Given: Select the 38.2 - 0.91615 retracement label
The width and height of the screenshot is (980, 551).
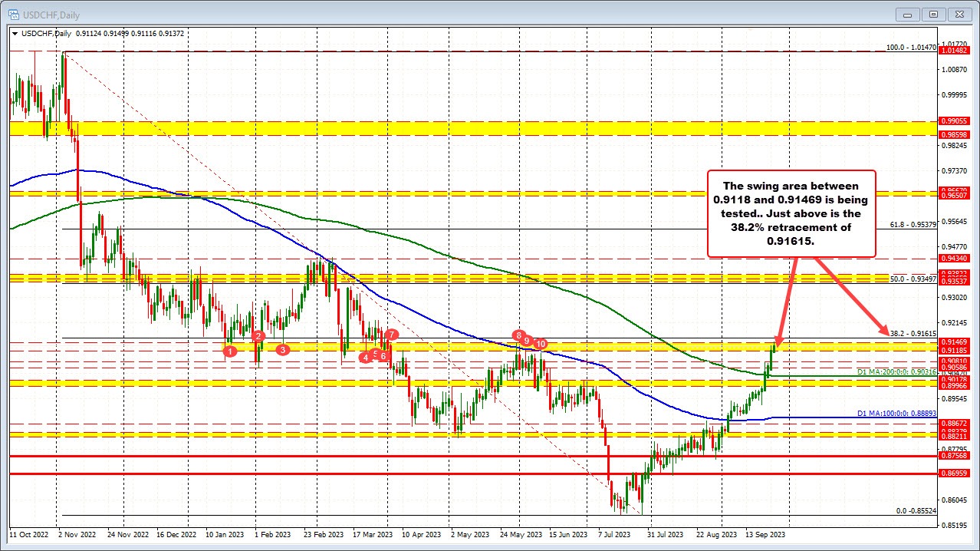Looking at the screenshot, I should (x=913, y=334).
